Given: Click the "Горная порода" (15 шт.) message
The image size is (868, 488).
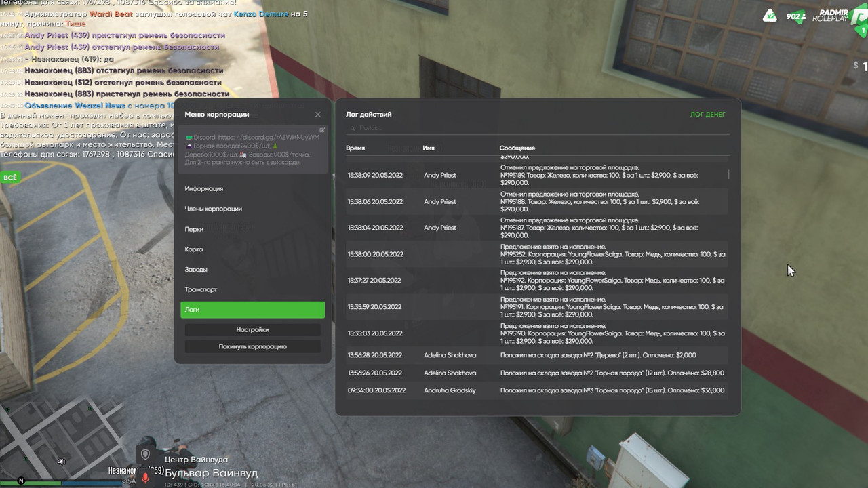Looking at the screenshot, I should (x=612, y=390).
